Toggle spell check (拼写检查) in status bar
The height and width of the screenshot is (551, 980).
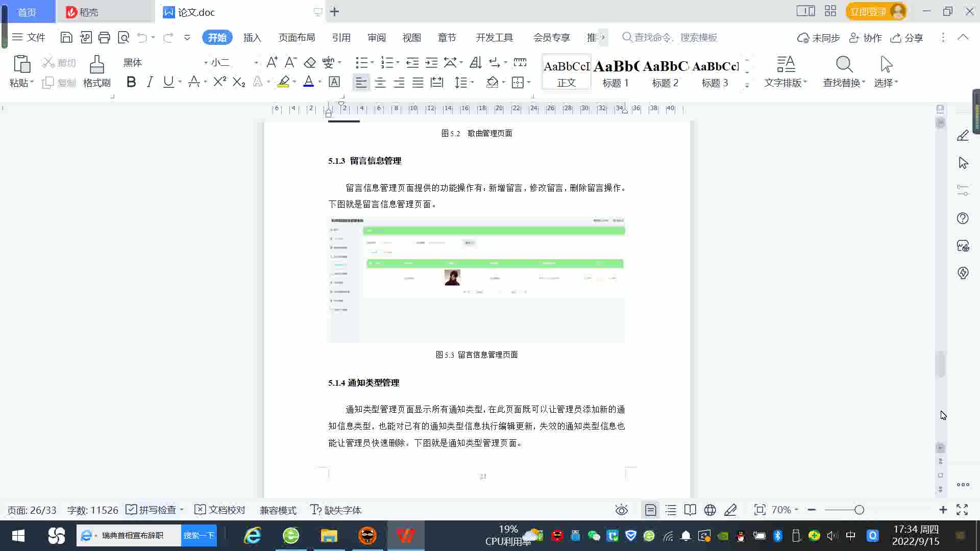pos(154,510)
